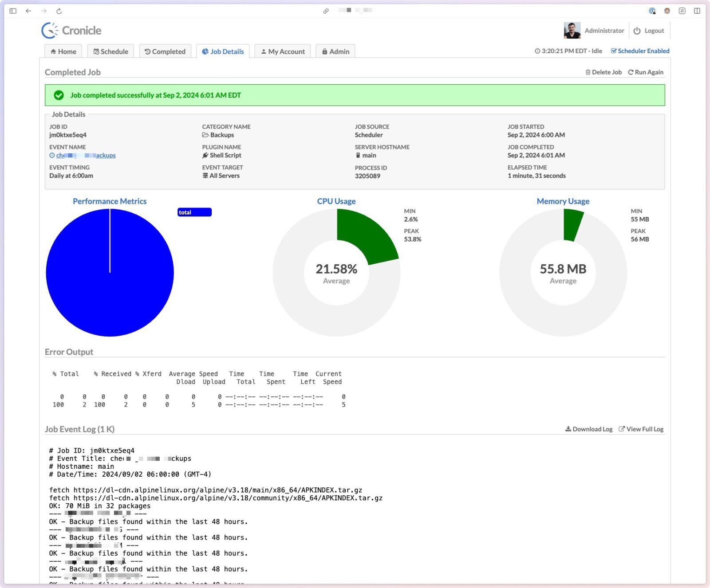Go back with the browser back arrow
This screenshot has width=710, height=588.
[x=28, y=11]
